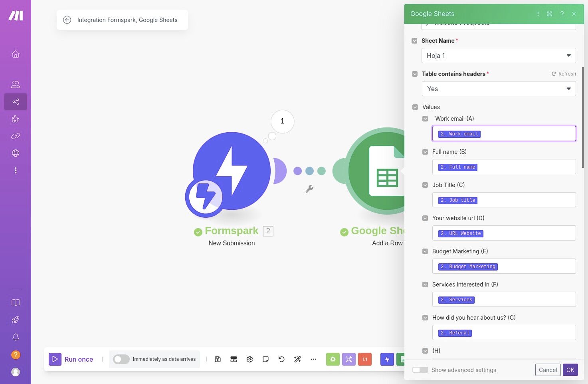Open scenario inputs and outputs icon
Image resolution: width=588 pixels, height=384 pixels.
tap(234, 359)
